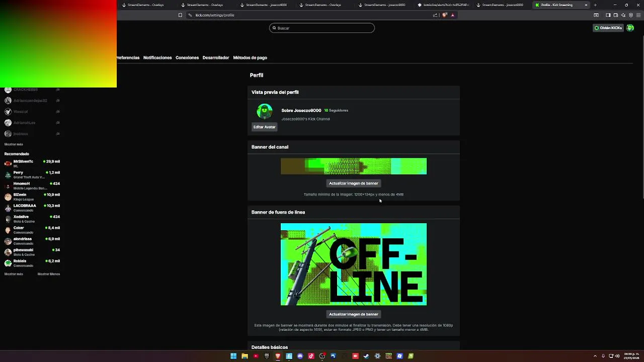The width and height of the screenshot is (644, 362).
Task: Click the share page icon in address bar
Action: 435,15
